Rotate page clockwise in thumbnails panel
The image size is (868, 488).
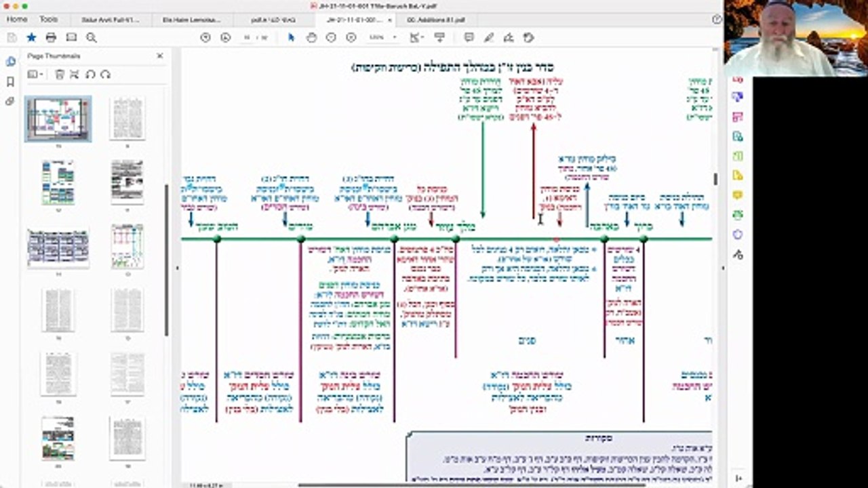(x=105, y=75)
